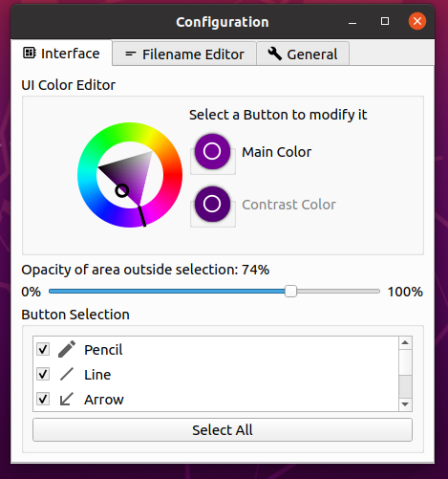Viewport: 448px width, 479px height.
Task: Click the Pencil tool icon in list
Action: point(67,349)
